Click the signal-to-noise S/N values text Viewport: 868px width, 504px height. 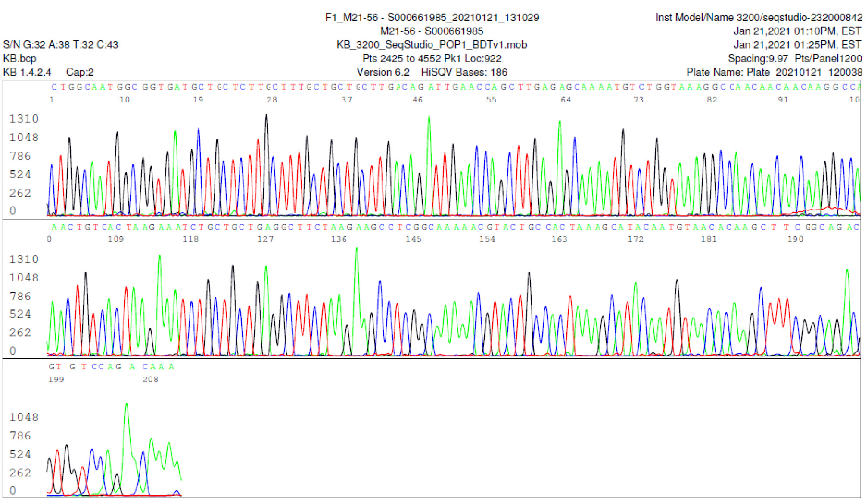click(x=60, y=45)
